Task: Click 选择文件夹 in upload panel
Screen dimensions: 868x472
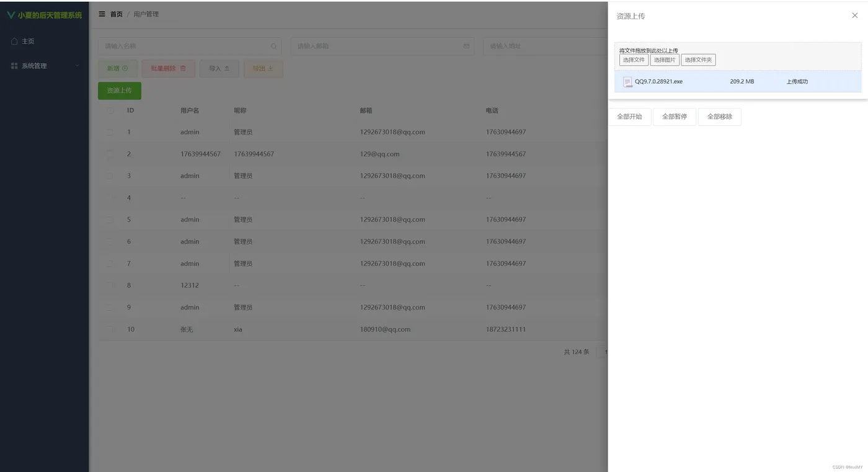Action: (x=698, y=60)
